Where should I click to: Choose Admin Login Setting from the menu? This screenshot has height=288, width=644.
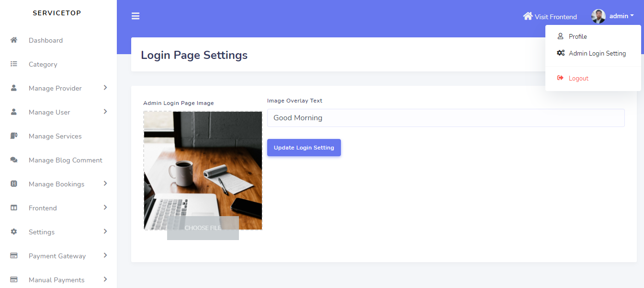pyautogui.click(x=597, y=53)
